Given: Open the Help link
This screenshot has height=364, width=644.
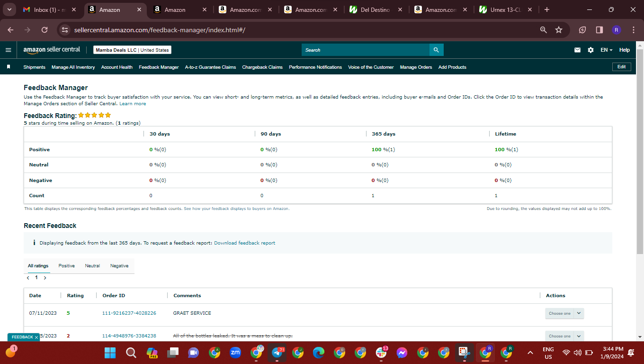Looking at the screenshot, I should [625, 50].
